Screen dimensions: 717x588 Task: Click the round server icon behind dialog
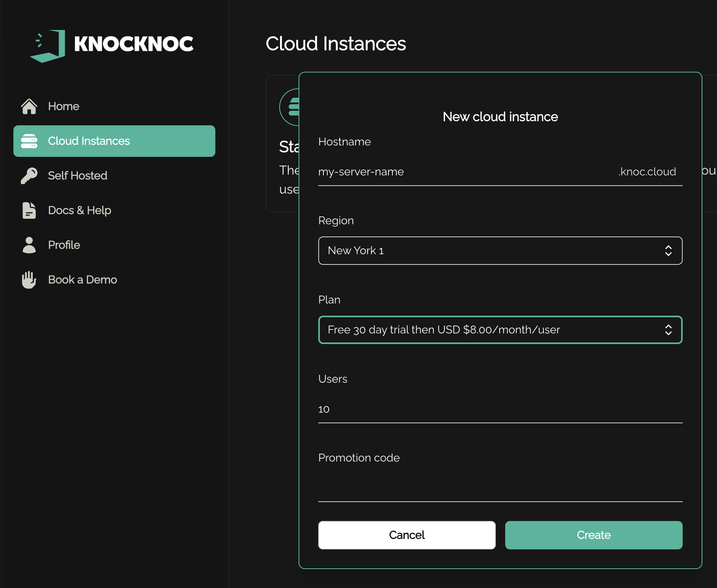pos(290,107)
